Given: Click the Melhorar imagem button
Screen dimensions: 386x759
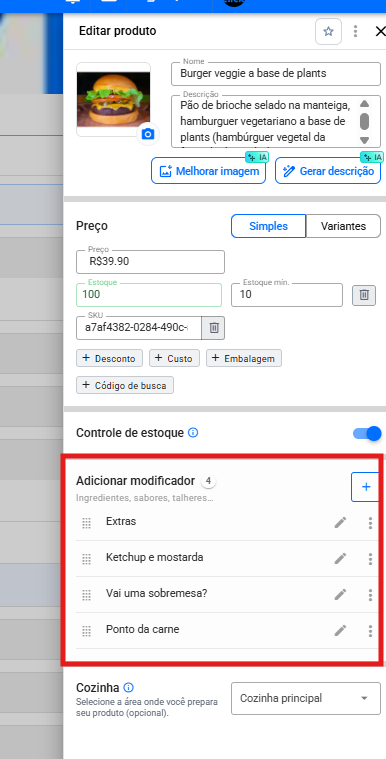Looking at the screenshot, I should [208, 171].
